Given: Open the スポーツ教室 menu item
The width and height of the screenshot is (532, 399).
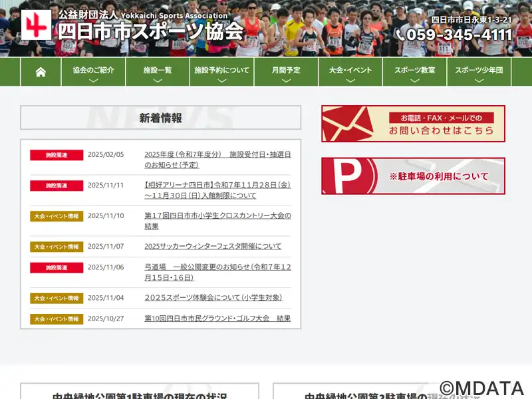Looking at the screenshot, I should pyautogui.click(x=414, y=70).
